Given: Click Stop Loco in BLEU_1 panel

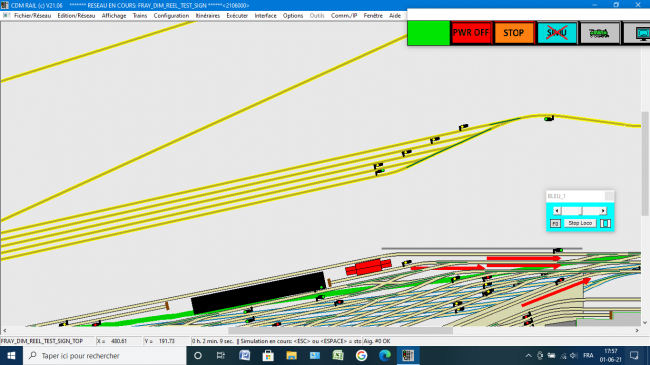Looking at the screenshot, I should click(x=580, y=223).
